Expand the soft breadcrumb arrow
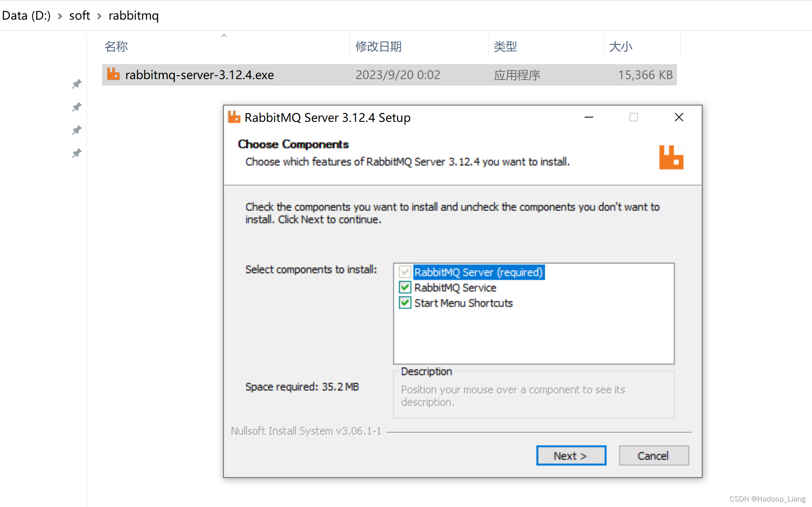812x507 pixels. (99, 16)
